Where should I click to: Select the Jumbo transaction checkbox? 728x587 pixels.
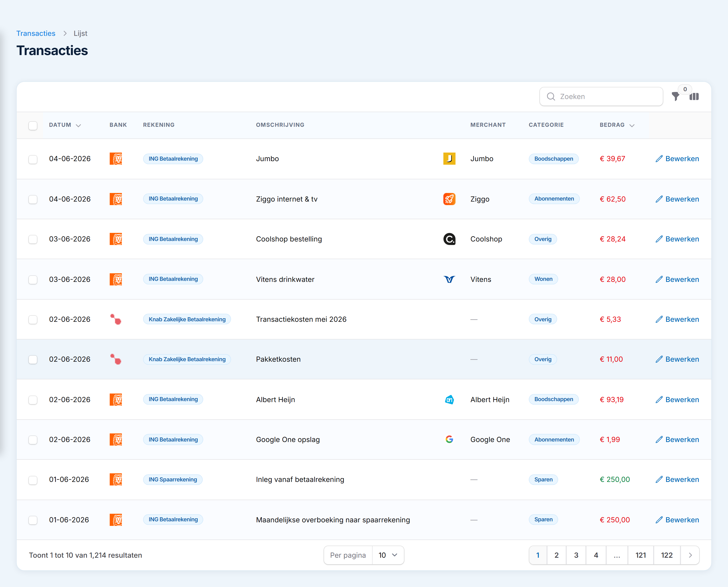pos(33,160)
